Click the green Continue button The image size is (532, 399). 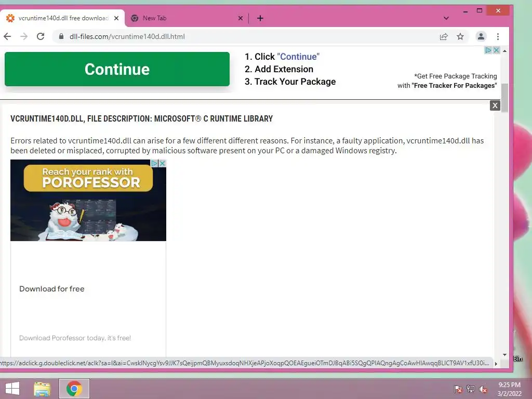click(x=117, y=69)
